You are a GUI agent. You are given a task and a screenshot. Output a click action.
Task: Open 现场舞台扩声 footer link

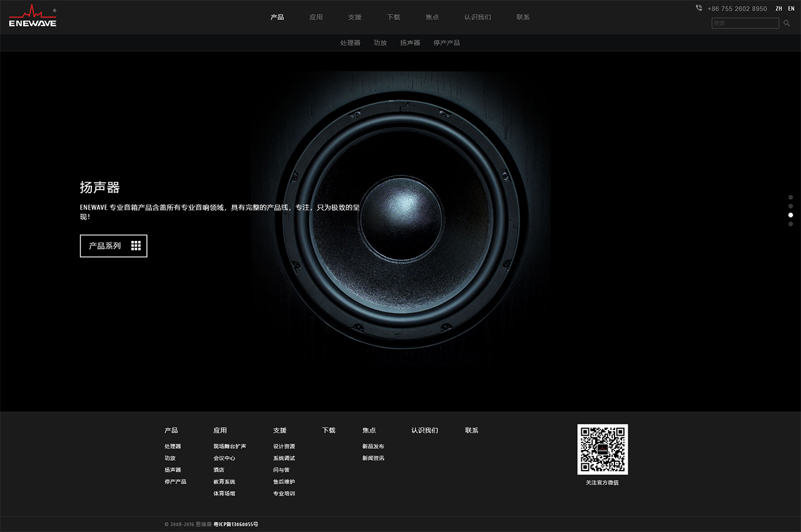tap(230, 446)
